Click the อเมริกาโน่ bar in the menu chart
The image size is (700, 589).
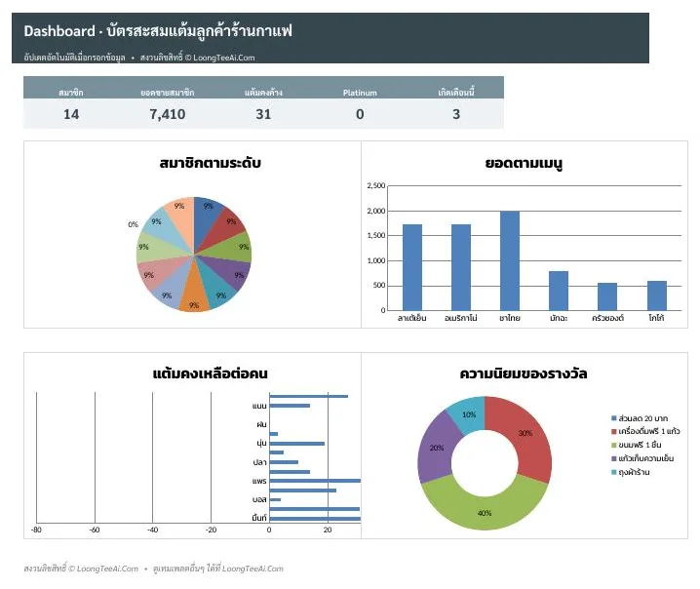pos(461,267)
